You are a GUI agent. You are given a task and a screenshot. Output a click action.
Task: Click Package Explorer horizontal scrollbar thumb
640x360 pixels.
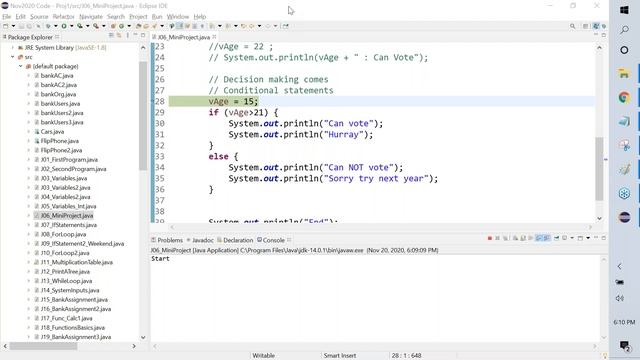pyautogui.click(x=43, y=346)
